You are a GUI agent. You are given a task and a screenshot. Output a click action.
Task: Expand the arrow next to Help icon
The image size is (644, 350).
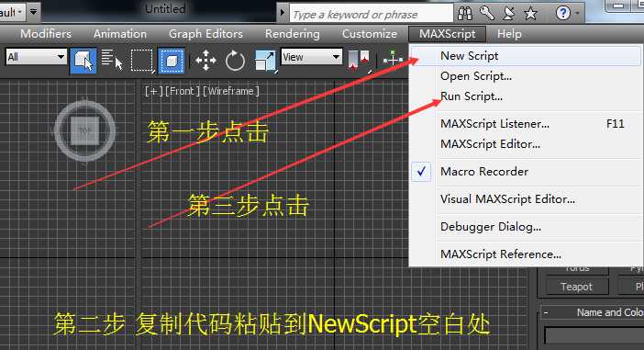577,13
